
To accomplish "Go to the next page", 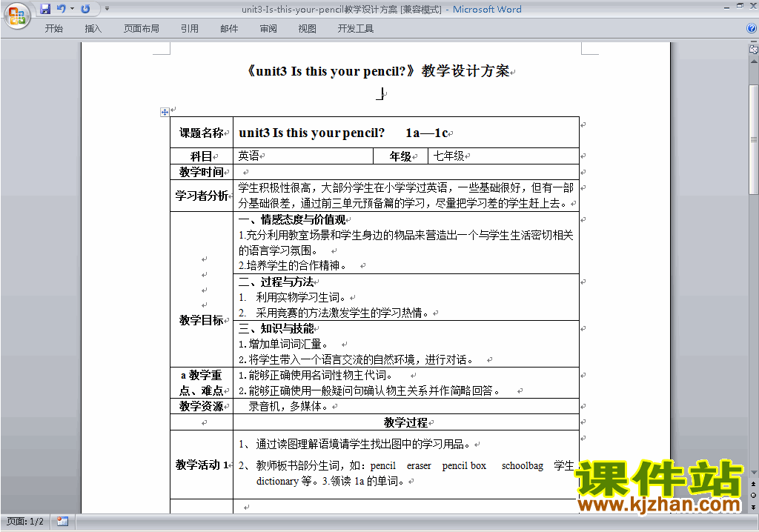I will [754, 507].
